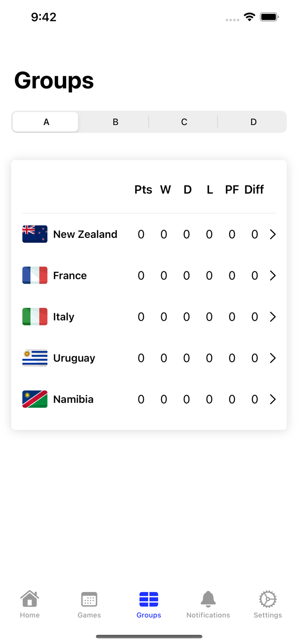
Task: Switch to Group C segment
Action: (184, 122)
